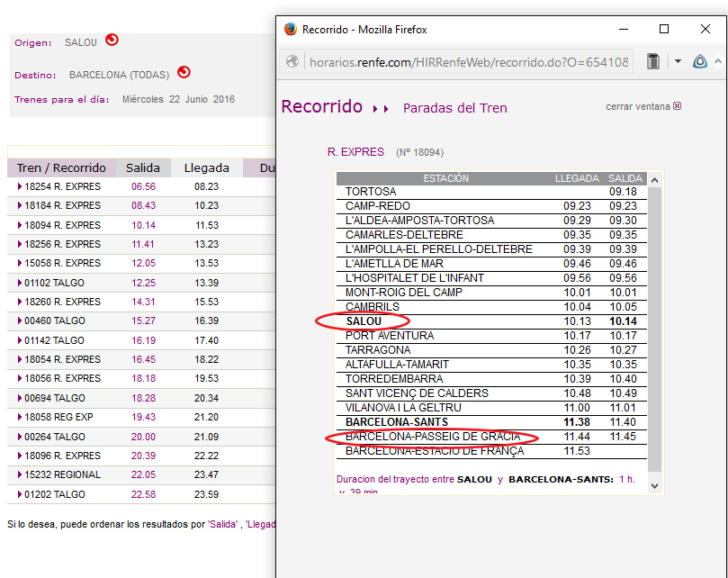The image size is (728, 578).
Task: Click the blue droplet extension icon in the toolbar
Action: [x=700, y=61]
